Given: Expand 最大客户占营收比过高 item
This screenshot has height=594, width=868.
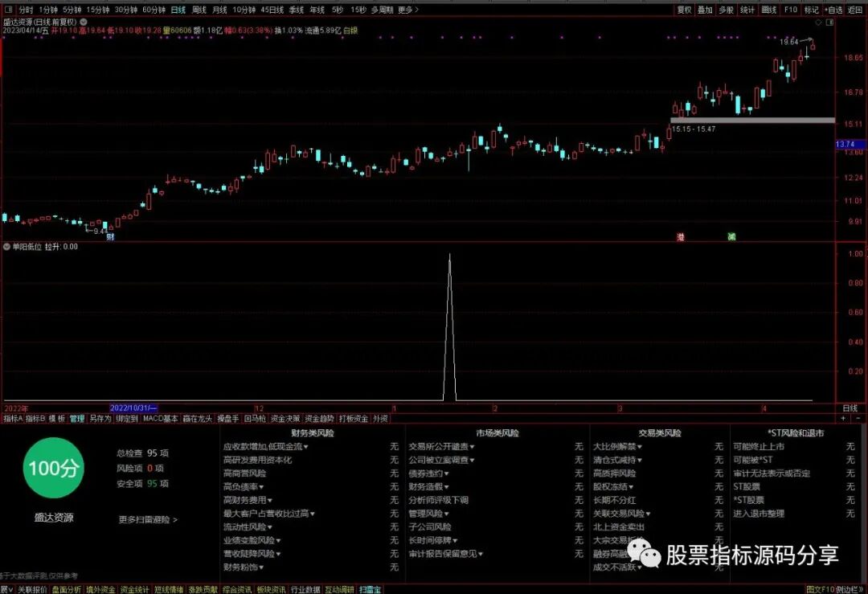Looking at the screenshot, I should tap(269, 514).
